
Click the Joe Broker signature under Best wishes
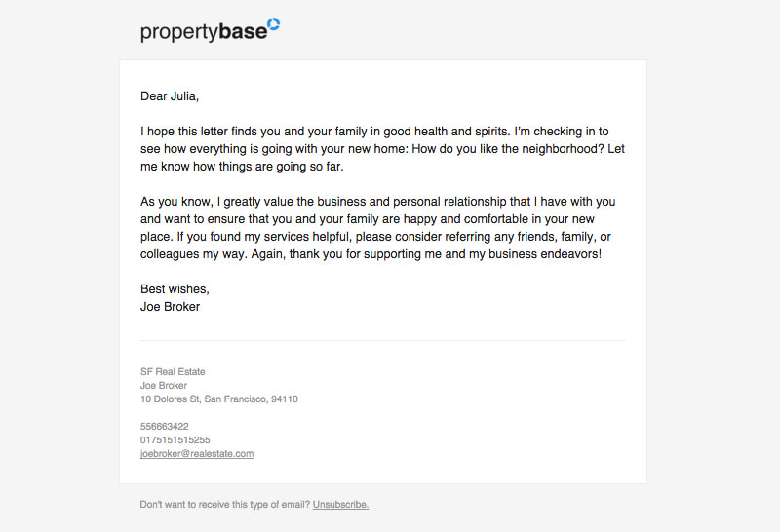pos(170,307)
